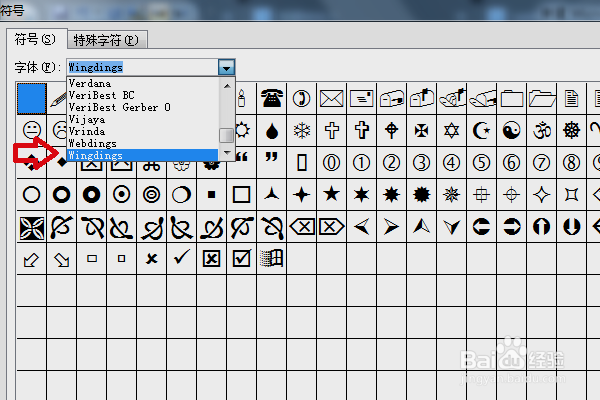Select highlighted Wingdings list entry
Image resolution: width=600 pixels, height=400 pixels.
[x=143, y=155]
